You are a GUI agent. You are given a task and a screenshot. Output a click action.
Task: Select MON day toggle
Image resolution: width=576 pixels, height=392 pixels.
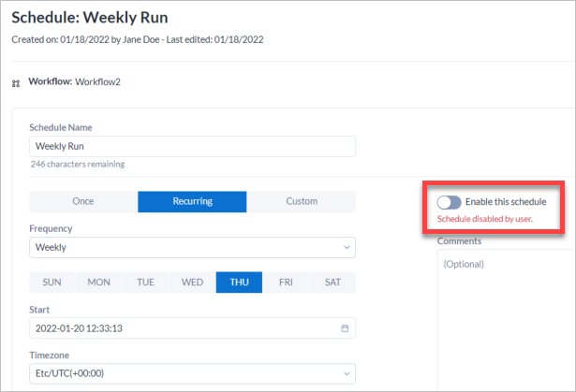coord(99,283)
